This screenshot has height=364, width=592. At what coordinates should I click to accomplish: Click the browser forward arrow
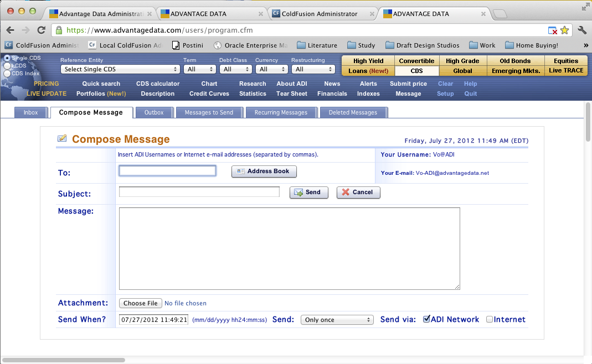point(25,30)
